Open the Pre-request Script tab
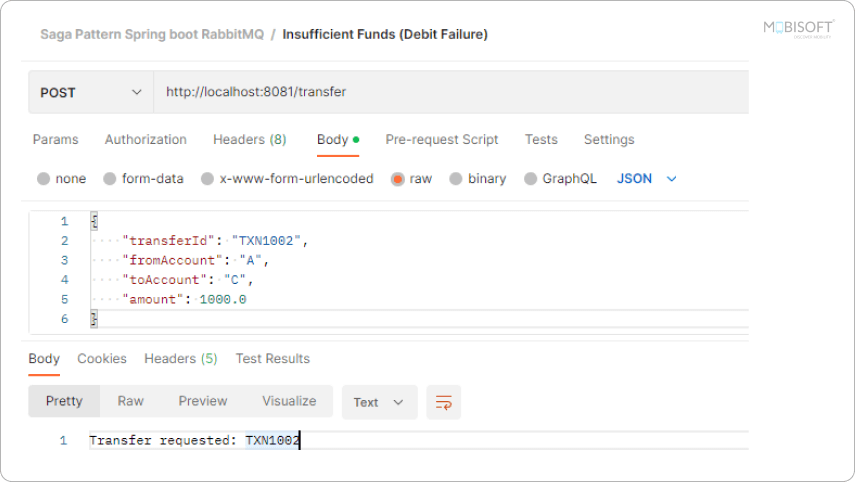The height and width of the screenshot is (482, 855). pyautogui.click(x=442, y=140)
